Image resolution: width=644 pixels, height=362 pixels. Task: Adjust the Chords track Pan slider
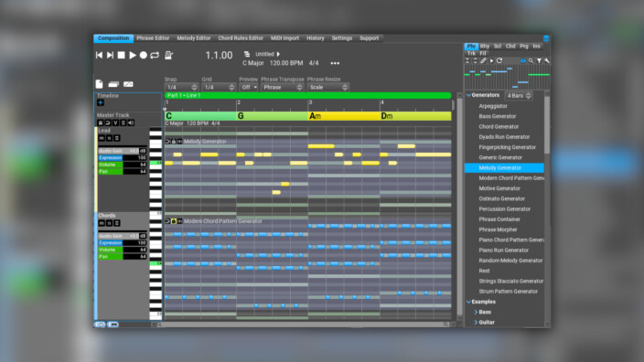123,257
